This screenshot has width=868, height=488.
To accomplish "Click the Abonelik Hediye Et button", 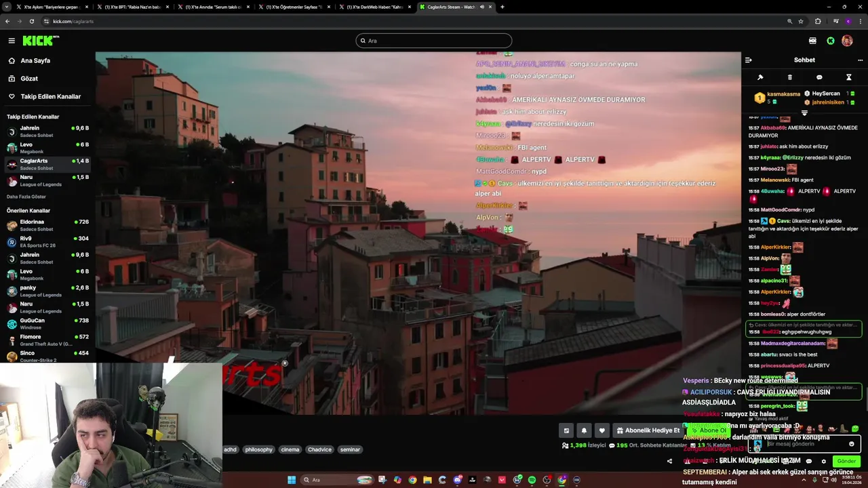I will [648, 430].
